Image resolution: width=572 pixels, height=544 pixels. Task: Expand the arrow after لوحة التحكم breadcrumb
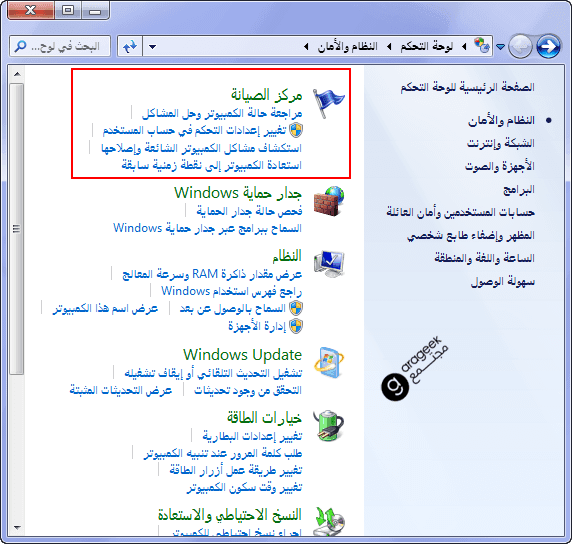(x=389, y=47)
